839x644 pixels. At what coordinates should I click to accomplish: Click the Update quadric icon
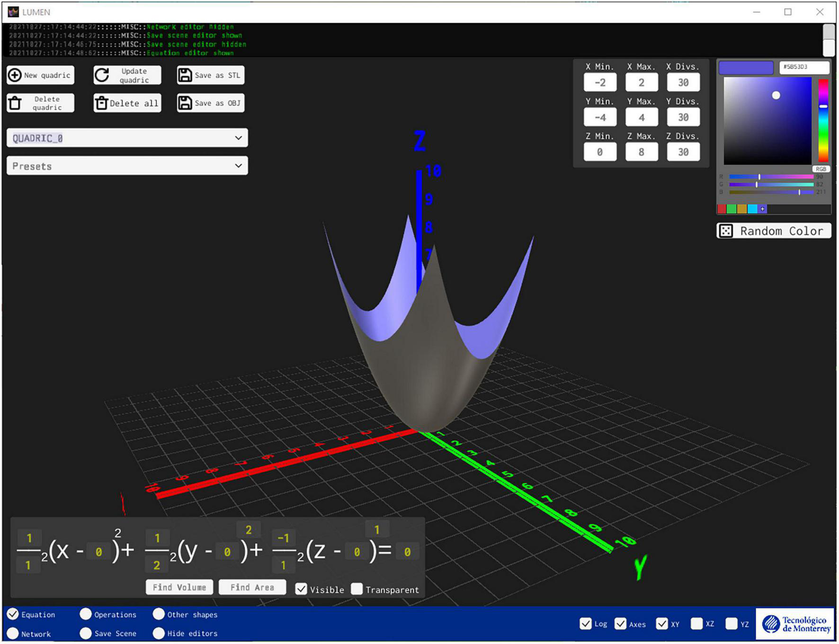102,75
